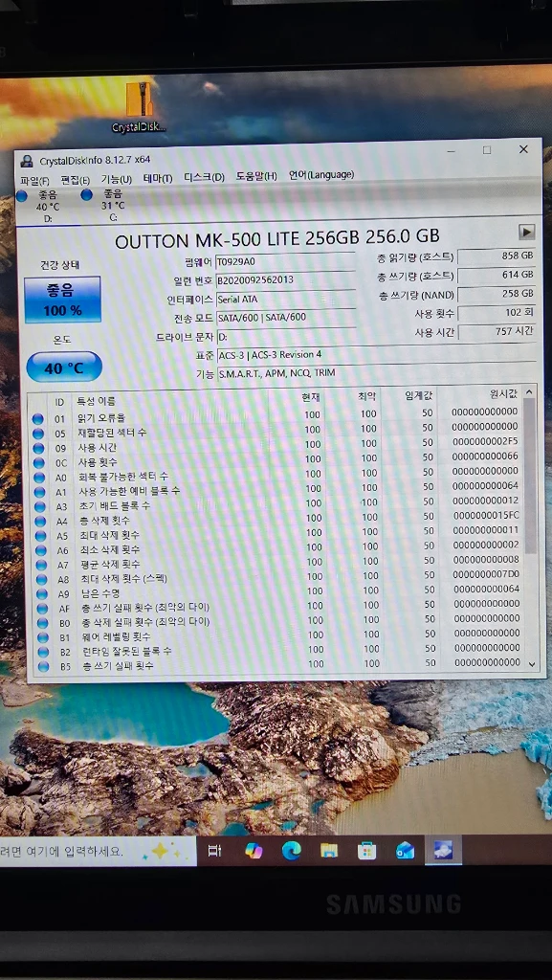Open File Explorer from the taskbar
The height and width of the screenshot is (980, 552).
[329, 851]
